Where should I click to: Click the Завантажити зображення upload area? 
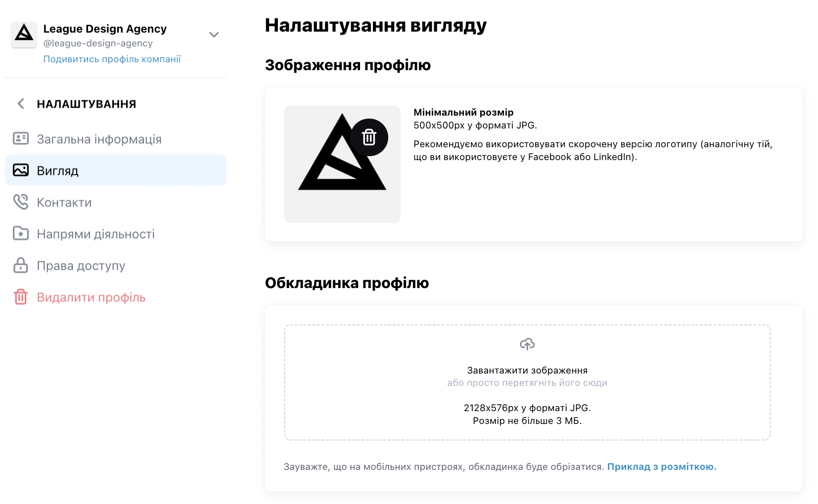pyautogui.click(x=527, y=382)
